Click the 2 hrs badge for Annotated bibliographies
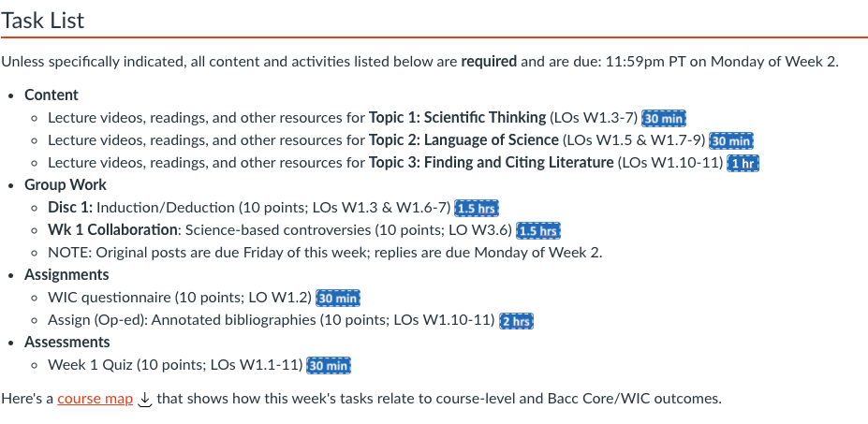The image size is (868, 424). (x=517, y=320)
